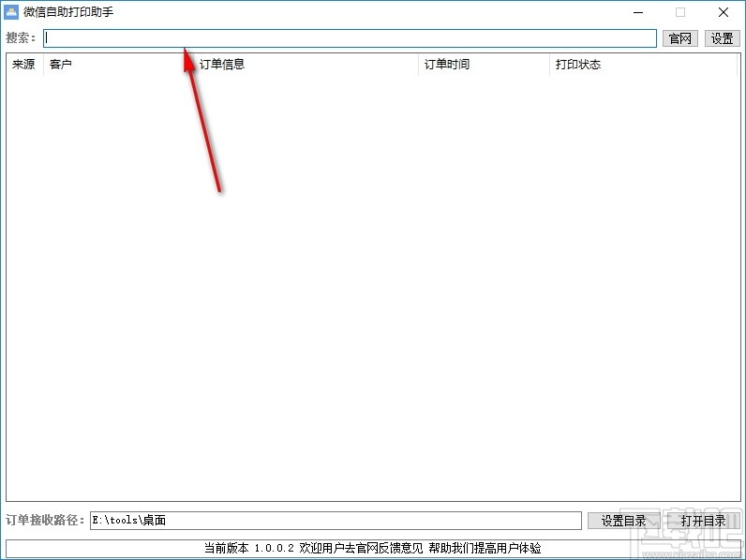This screenshot has height=560, width=746.
Task: Sort by the 订单信息 column header
Action: pos(306,65)
